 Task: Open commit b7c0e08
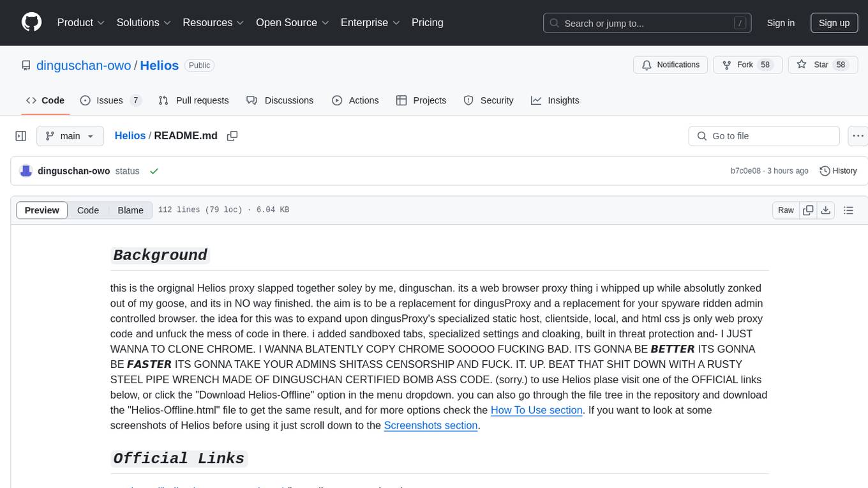[745, 171]
